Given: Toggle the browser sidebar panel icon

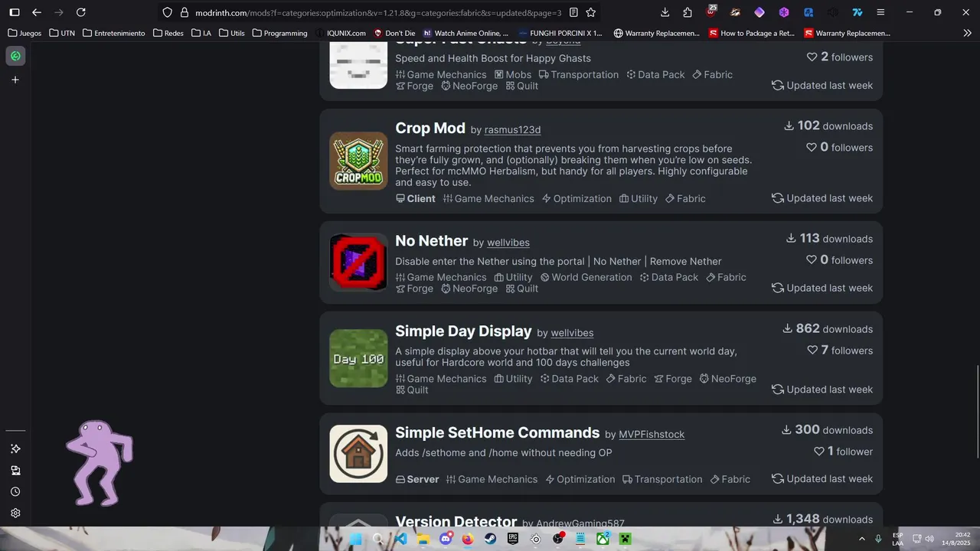Looking at the screenshot, I should coord(15,12).
